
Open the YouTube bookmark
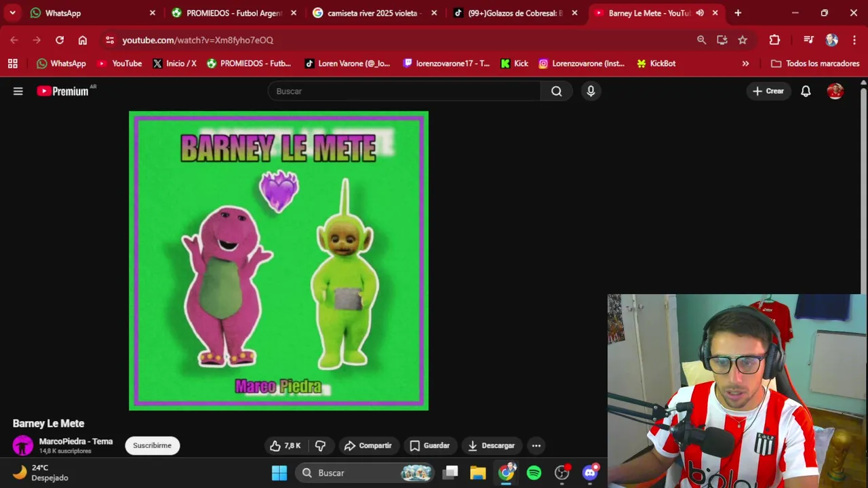(119, 63)
